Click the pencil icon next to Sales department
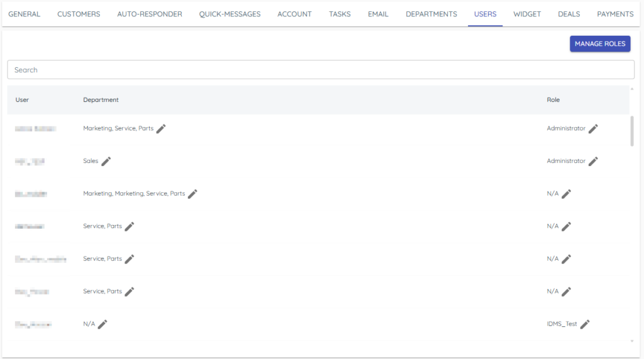Image resolution: width=644 pixels, height=359 pixels. coord(106,161)
